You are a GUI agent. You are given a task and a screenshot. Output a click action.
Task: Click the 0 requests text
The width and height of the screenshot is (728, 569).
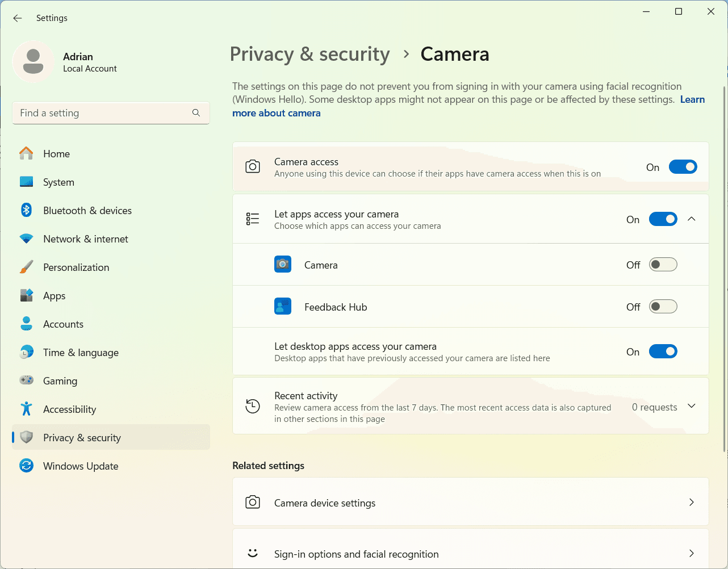(654, 407)
